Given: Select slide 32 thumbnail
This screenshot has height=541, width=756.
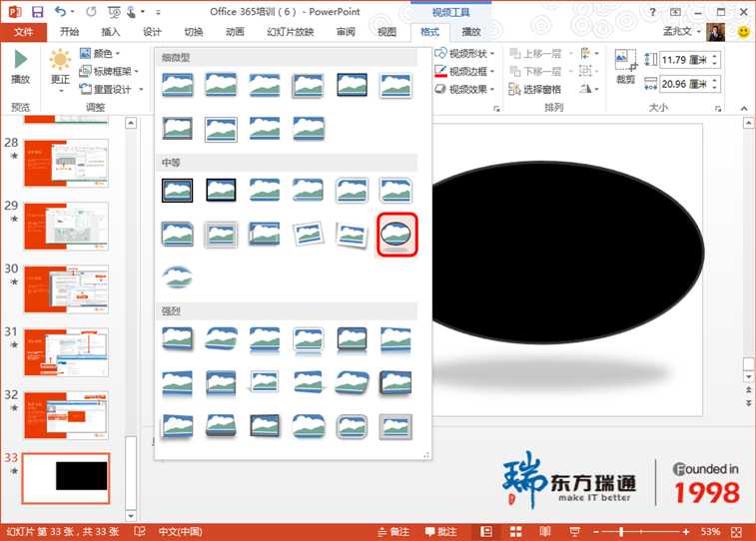Looking at the screenshot, I should click(x=67, y=415).
